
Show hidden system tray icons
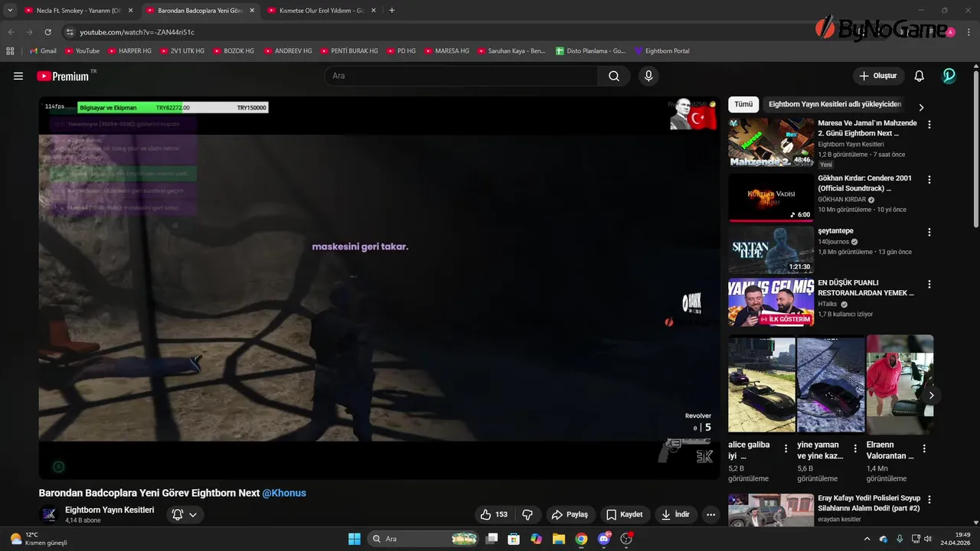(x=867, y=539)
